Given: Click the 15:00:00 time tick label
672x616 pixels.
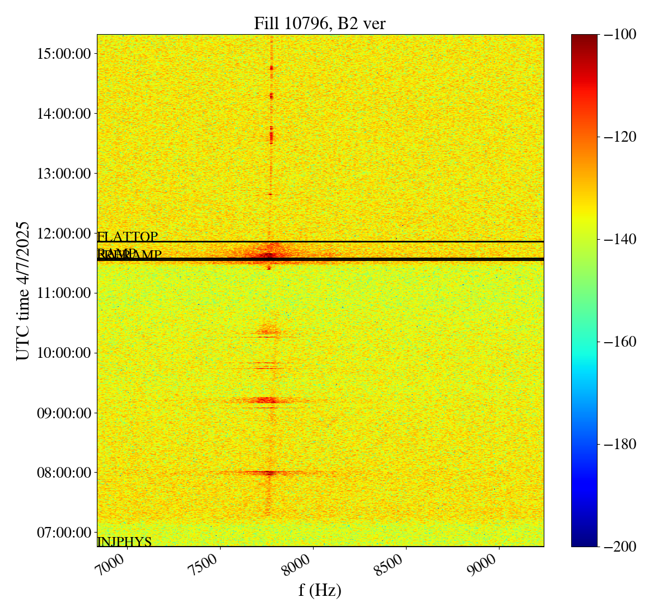Looking at the screenshot, I should pyautogui.click(x=63, y=54).
